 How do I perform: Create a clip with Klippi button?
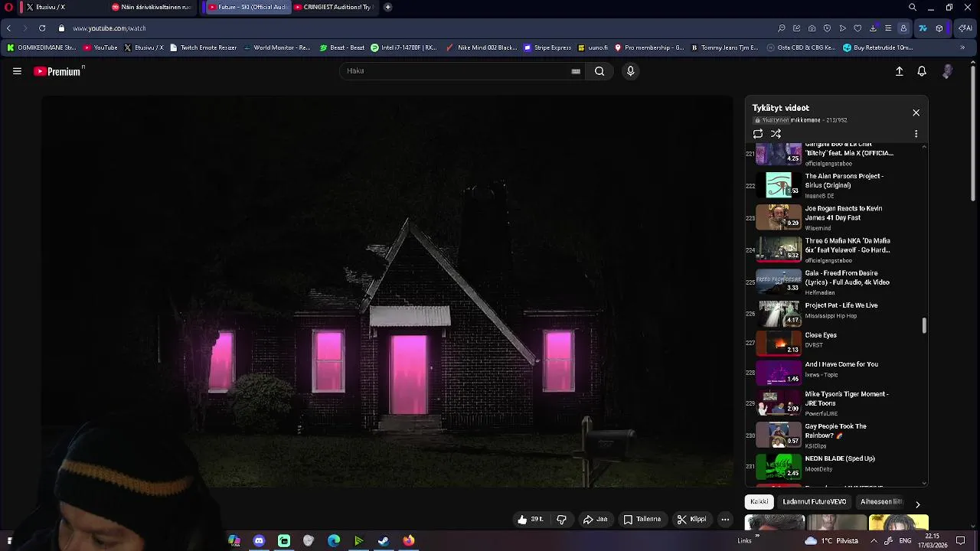pos(692,520)
